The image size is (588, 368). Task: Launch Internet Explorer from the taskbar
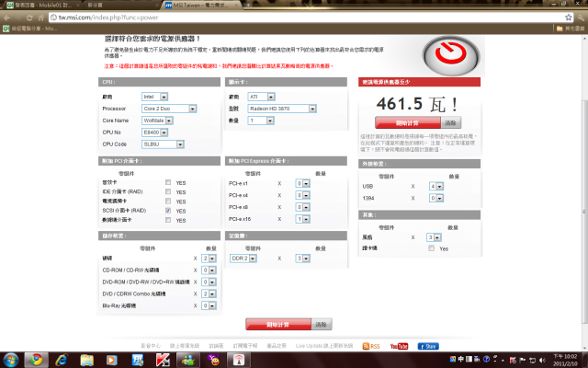point(62,360)
